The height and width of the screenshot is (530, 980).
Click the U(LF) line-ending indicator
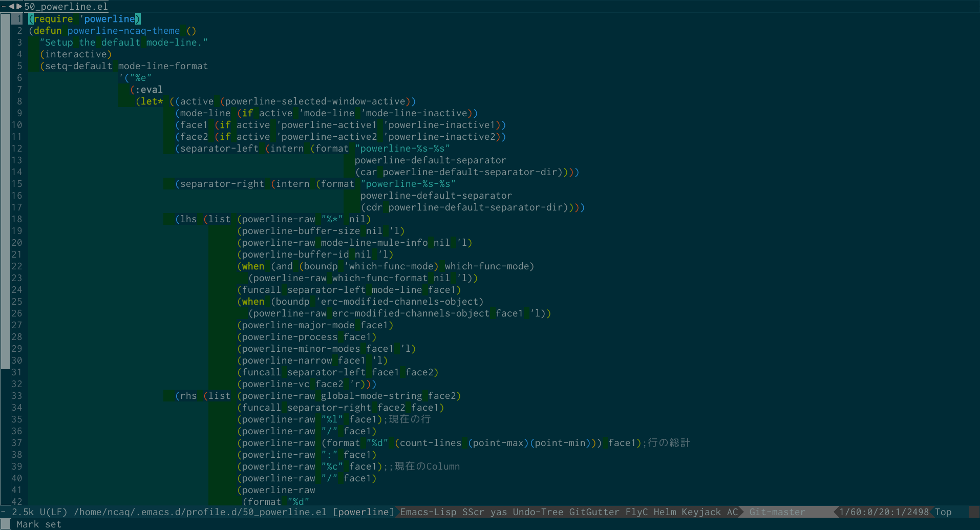click(x=55, y=512)
